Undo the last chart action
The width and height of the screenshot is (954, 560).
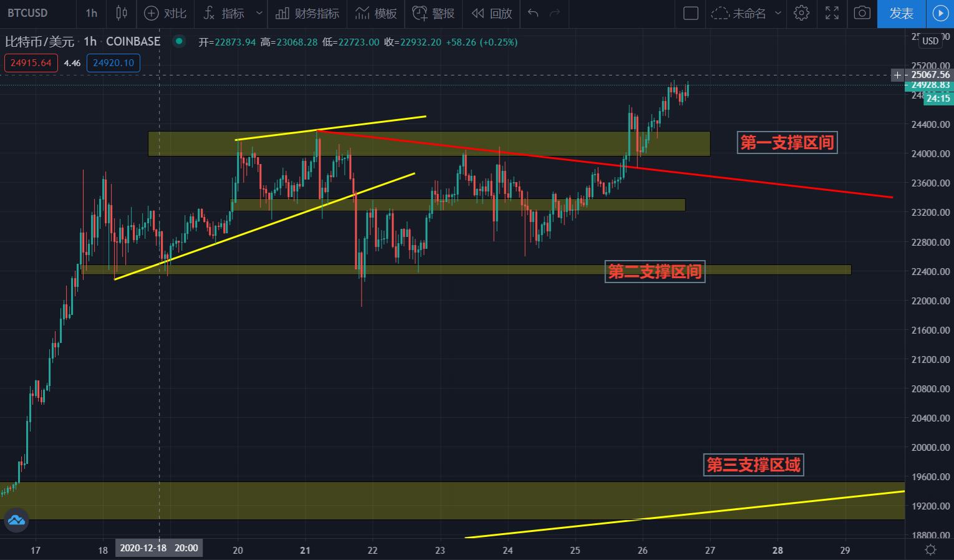(x=533, y=13)
